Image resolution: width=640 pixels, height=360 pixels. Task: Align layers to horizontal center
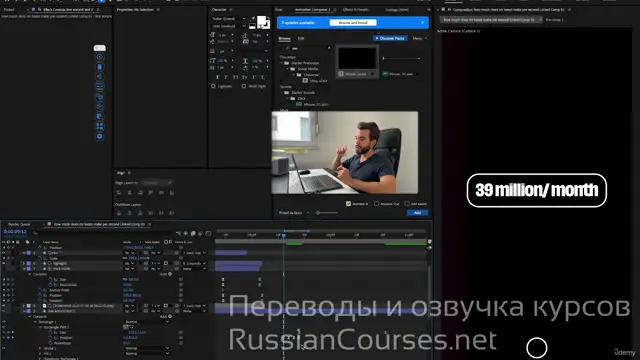click(x=129, y=193)
